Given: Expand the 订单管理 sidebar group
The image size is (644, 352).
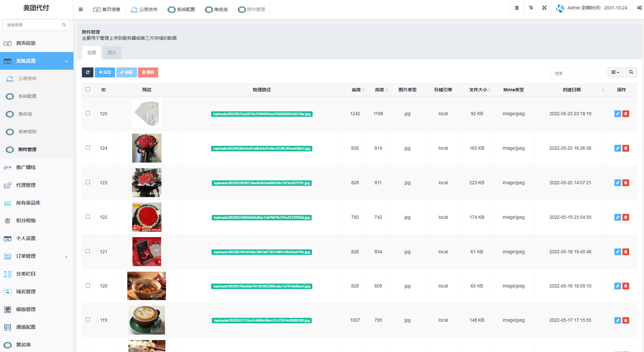Looking at the screenshot, I should 37,256.
